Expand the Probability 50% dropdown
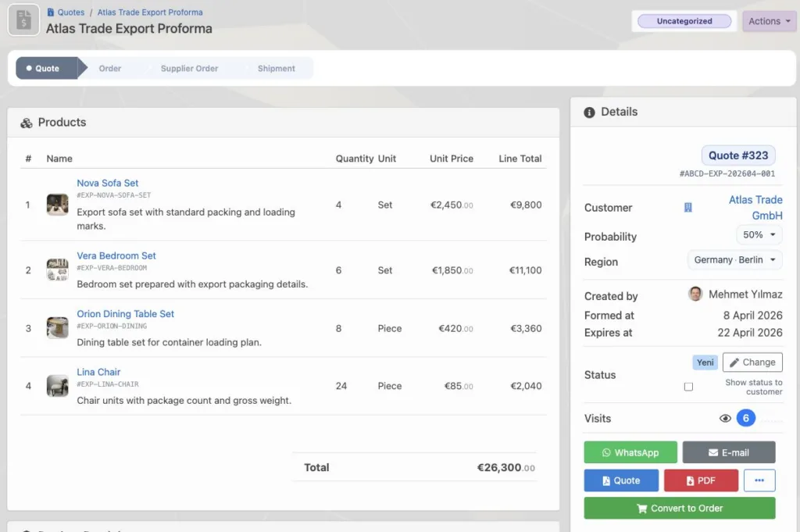This screenshot has width=800, height=532. coord(759,234)
